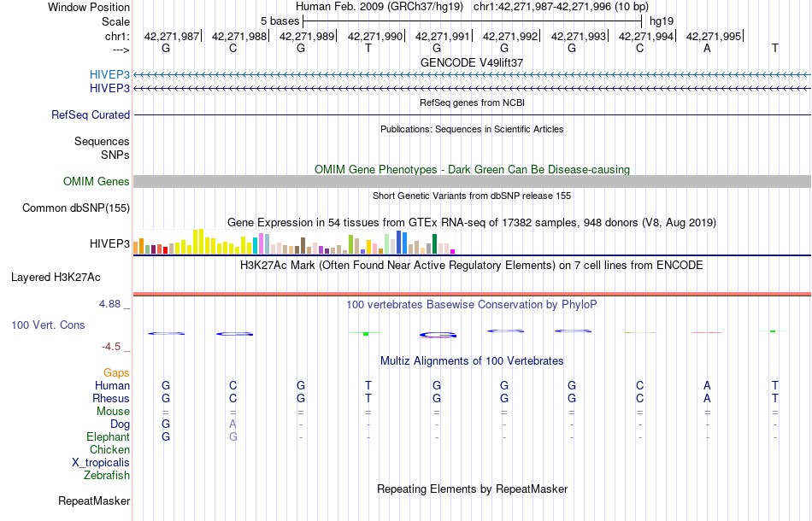Select the X_tropicalis species row label
The width and height of the screenshot is (812, 521).
(101, 463)
